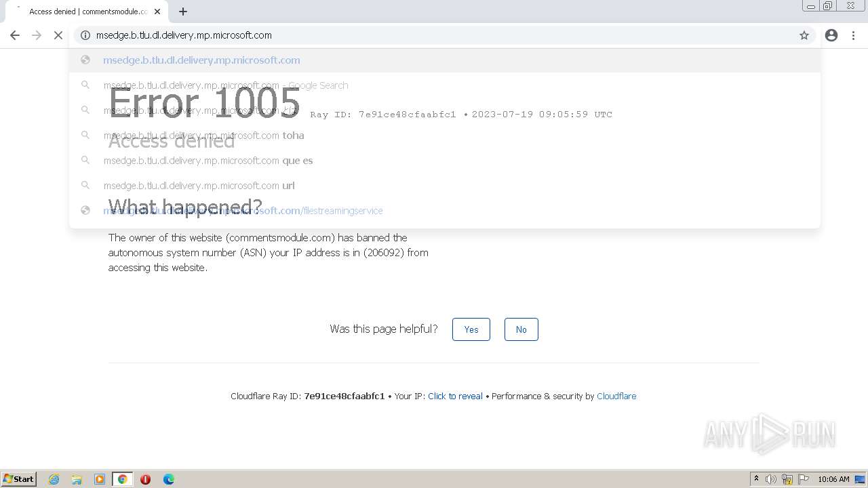Select the Cloudflare Ray ID 7e91ce48cfaabfc1 text

point(344,396)
